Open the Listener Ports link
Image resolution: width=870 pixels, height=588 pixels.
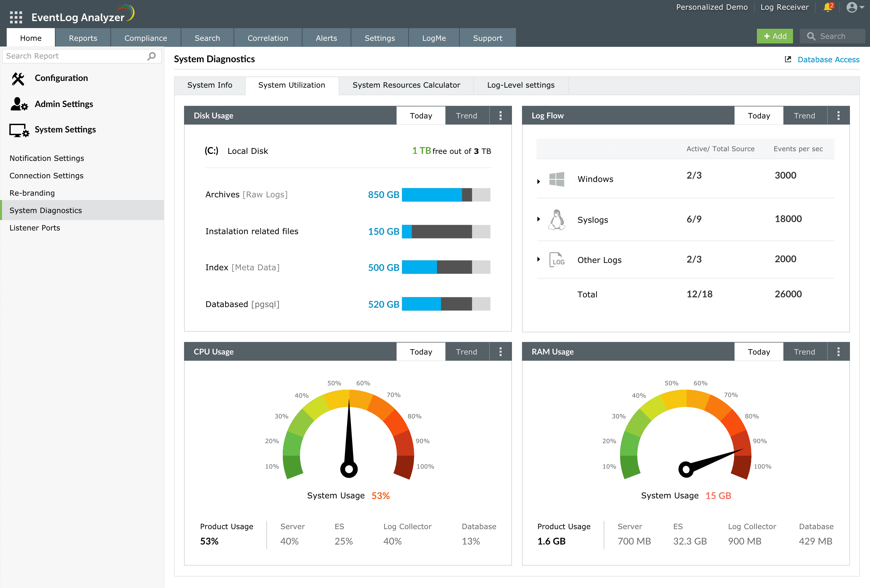point(35,228)
